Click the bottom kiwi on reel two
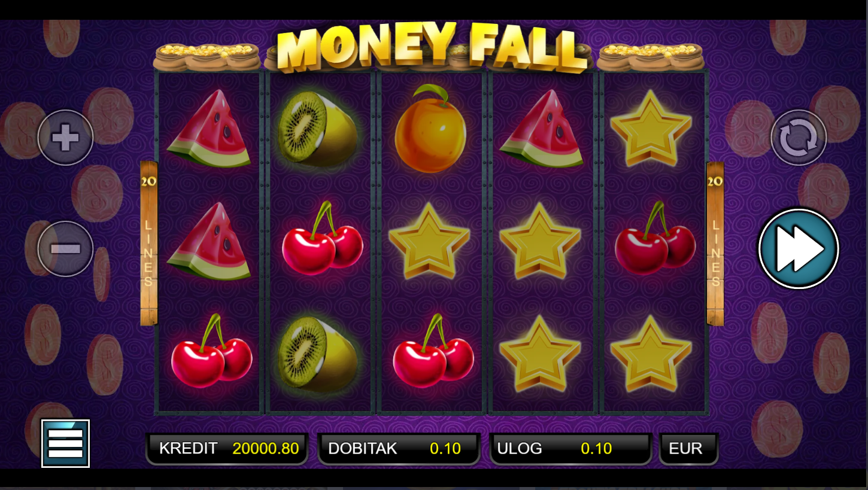 pyautogui.click(x=318, y=354)
